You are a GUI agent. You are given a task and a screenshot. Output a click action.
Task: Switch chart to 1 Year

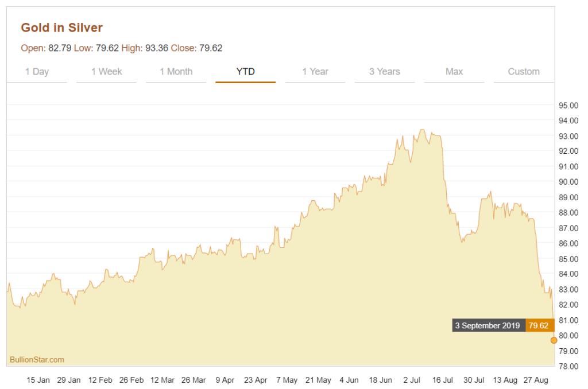(x=315, y=72)
